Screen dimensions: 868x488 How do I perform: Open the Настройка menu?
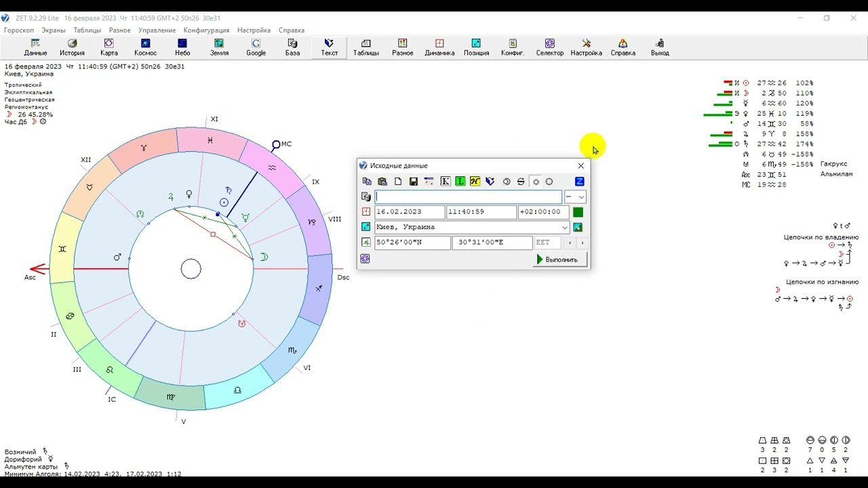254,30
